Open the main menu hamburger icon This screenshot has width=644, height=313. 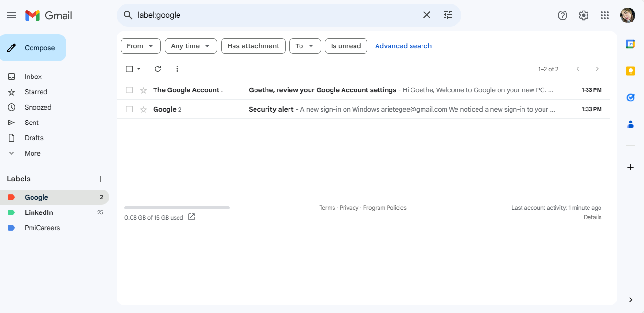click(11, 15)
